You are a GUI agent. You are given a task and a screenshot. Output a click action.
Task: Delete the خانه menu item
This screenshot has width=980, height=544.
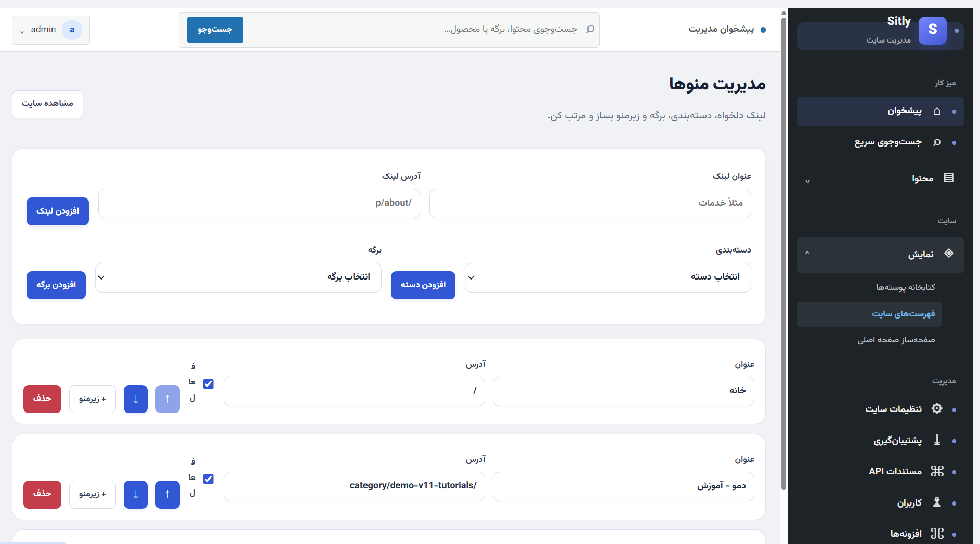[x=42, y=399]
